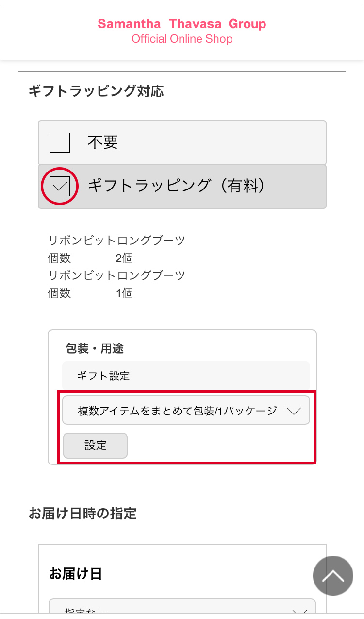
Task: Select the 不要 option label
Action: pos(103,142)
